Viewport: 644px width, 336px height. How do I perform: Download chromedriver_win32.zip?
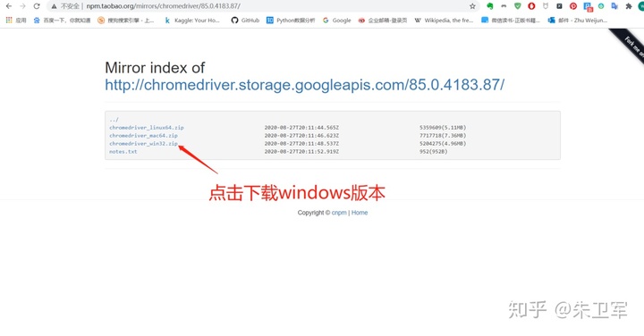143,144
